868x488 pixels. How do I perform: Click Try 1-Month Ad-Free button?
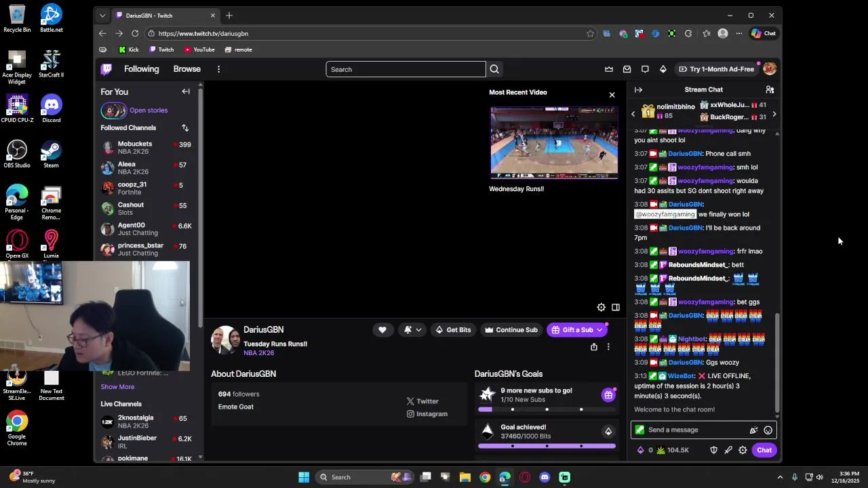coord(716,69)
